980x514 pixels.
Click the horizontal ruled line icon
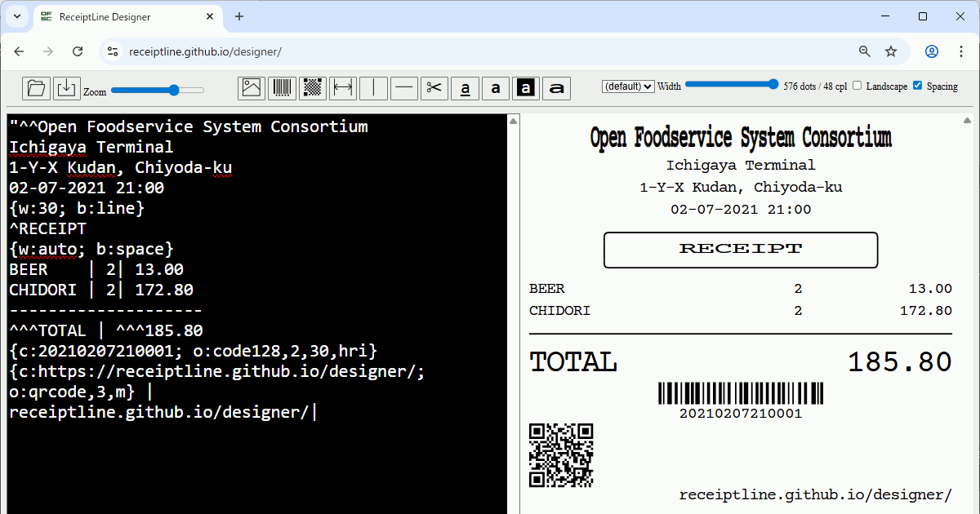[x=403, y=88]
